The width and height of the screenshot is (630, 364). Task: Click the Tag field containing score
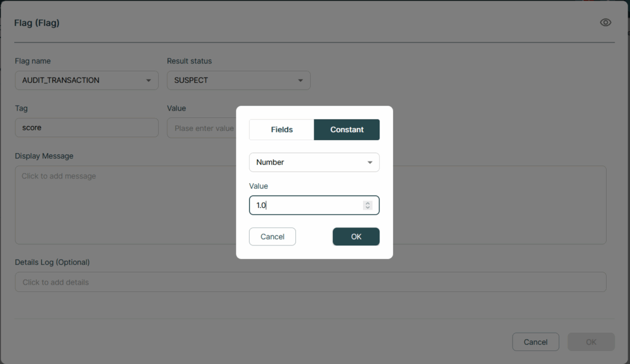[87, 127]
